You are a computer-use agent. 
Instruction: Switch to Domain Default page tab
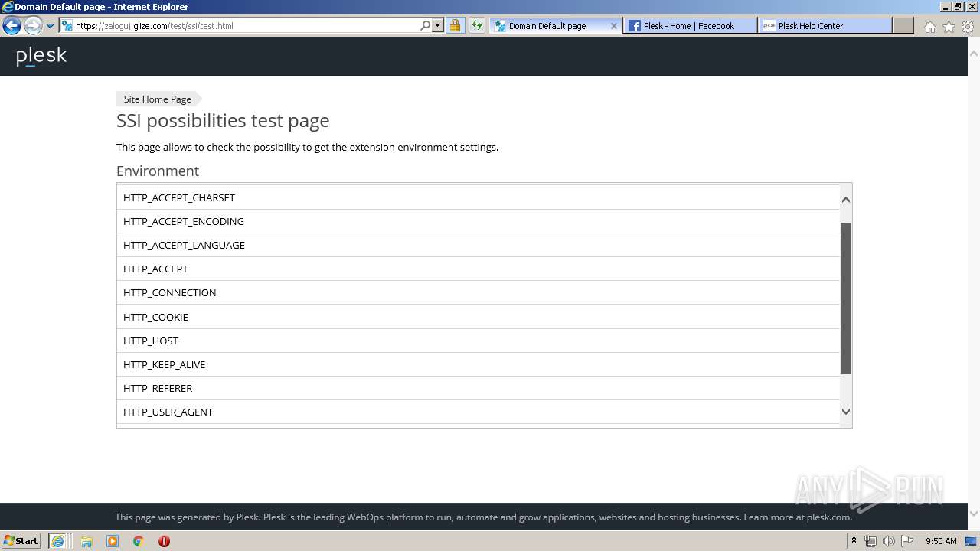point(554,25)
